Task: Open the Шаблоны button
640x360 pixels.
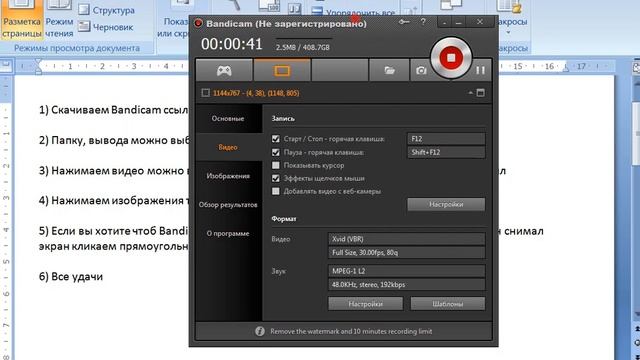Action: tap(448, 304)
